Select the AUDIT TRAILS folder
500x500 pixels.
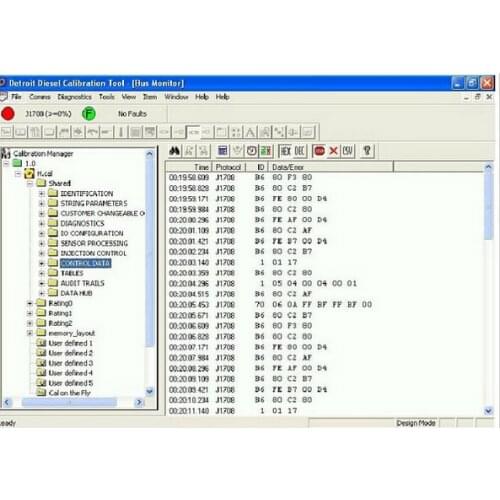click(x=82, y=283)
